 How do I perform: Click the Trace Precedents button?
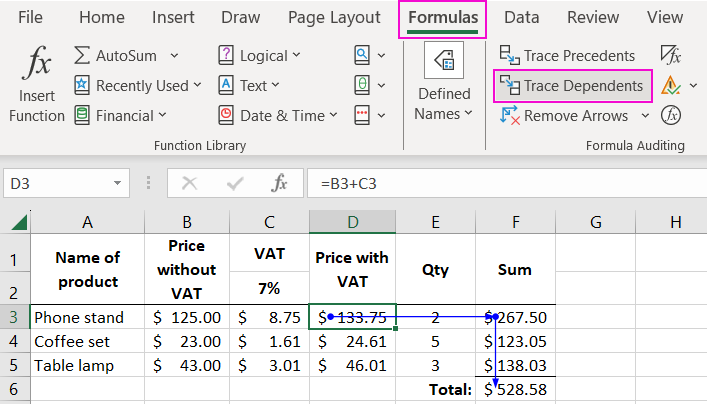pyautogui.click(x=567, y=56)
